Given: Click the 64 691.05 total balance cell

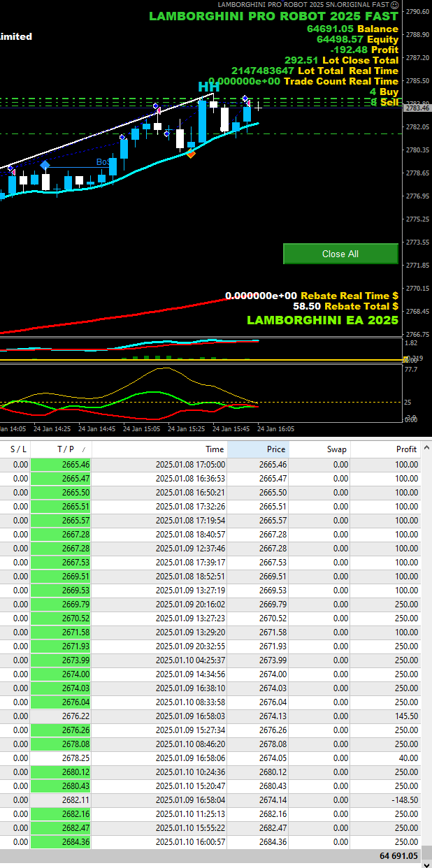Looking at the screenshot, I should (398, 856).
